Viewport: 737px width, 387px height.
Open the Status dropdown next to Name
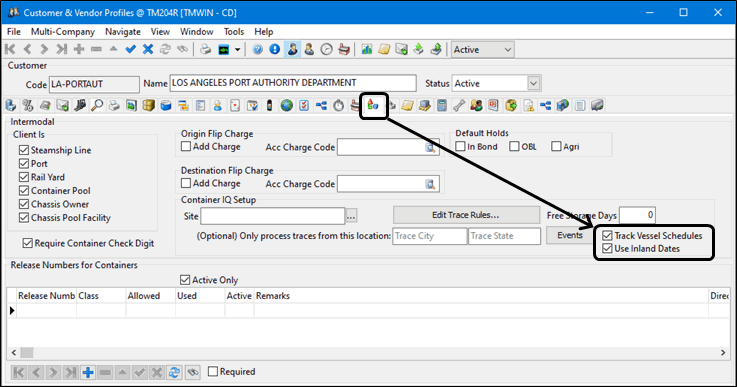(x=533, y=84)
